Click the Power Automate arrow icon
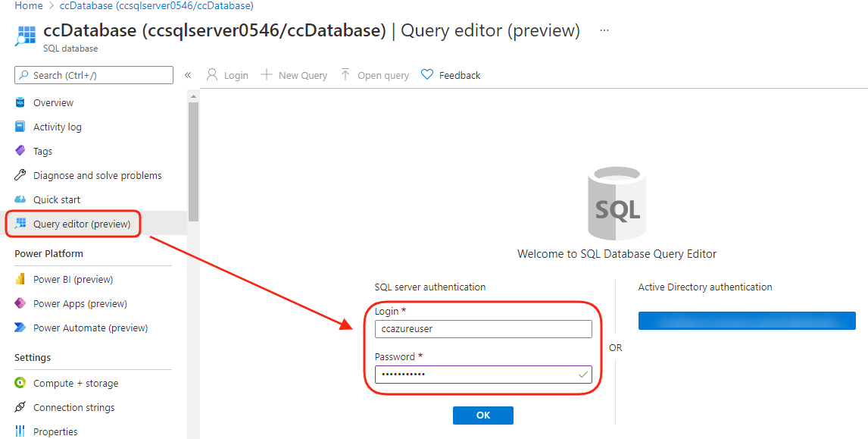 point(20,328)
